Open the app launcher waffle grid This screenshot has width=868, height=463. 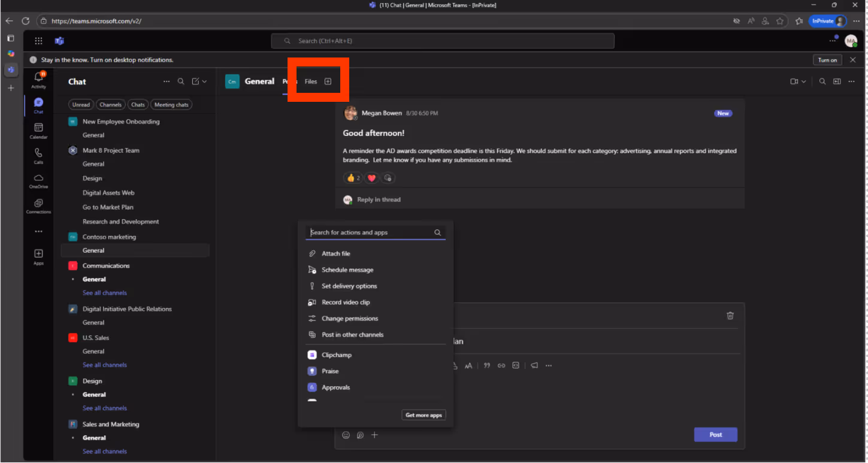pyautogui.click(x=38, y=41)
